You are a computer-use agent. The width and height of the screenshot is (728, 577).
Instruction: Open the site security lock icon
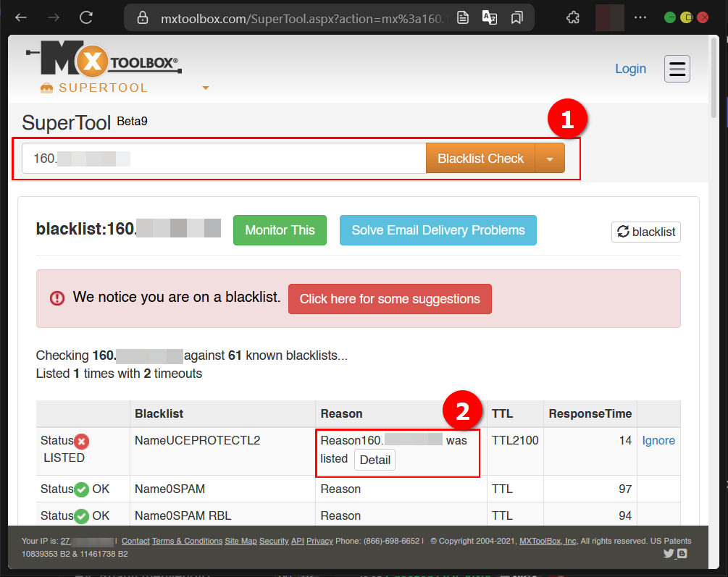pos(143,17)
